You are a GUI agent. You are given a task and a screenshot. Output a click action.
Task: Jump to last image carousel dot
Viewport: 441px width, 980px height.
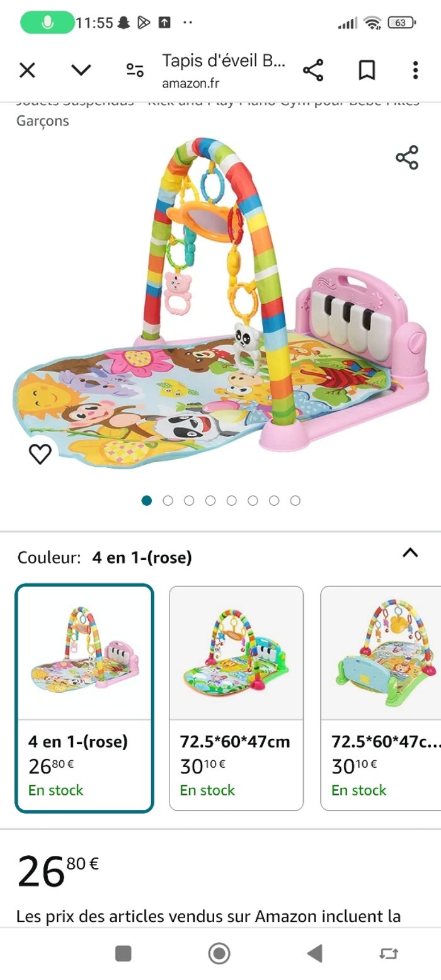[295, 501]
